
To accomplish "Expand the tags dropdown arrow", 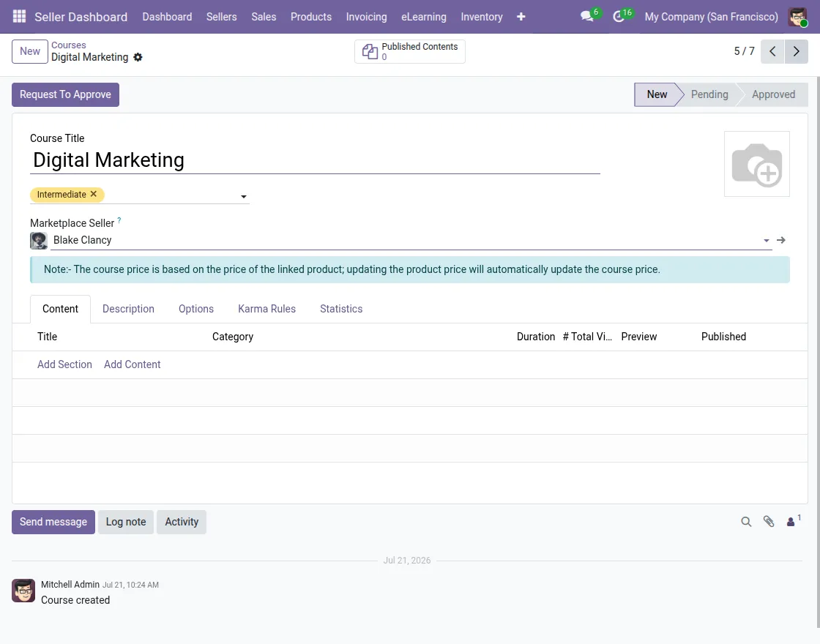I will click(x=244, y=197).
